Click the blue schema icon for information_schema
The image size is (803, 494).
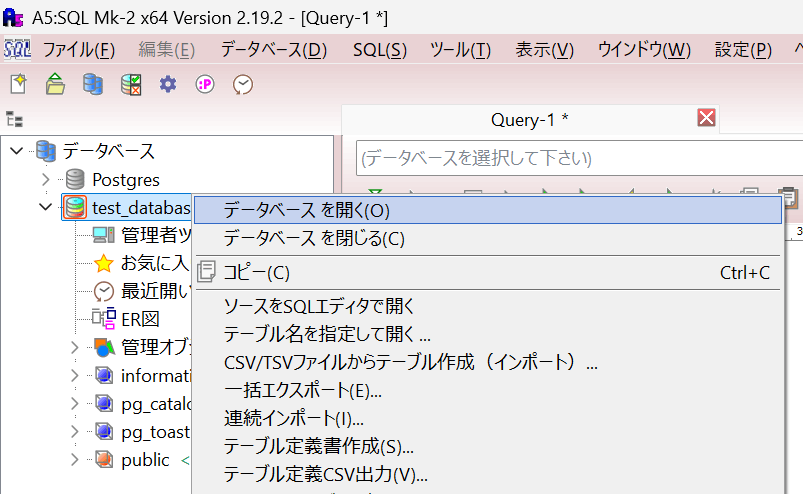click(x=104, y=376)
